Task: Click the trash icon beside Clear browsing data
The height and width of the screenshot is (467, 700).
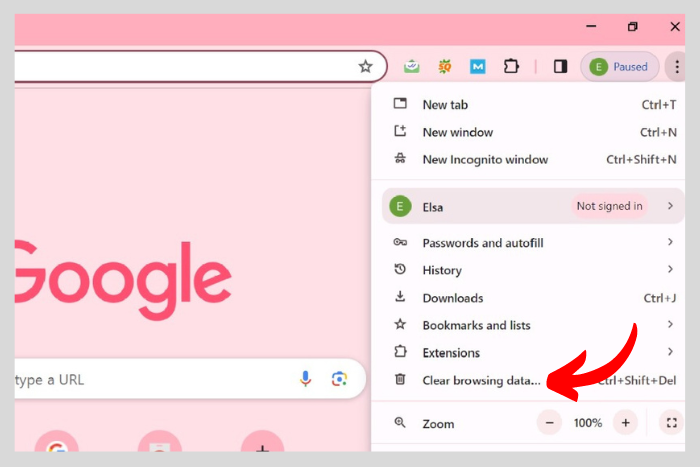Action: [x=400, y=379]
